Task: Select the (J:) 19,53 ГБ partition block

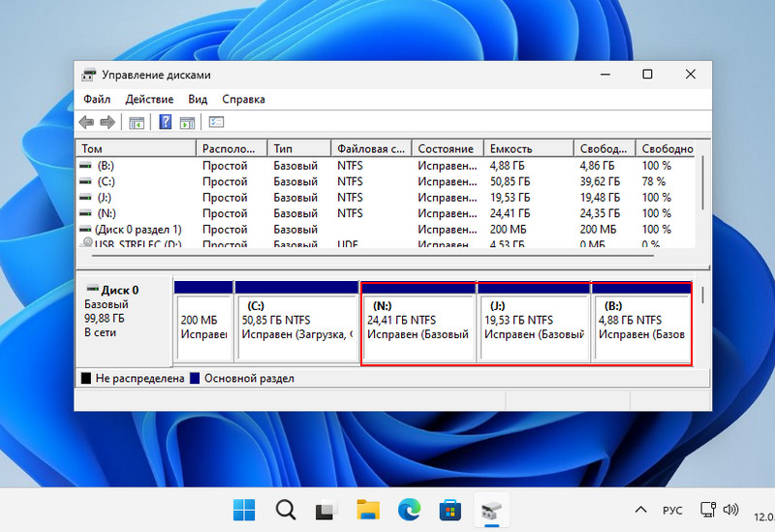Action: [x=534, y=323]
